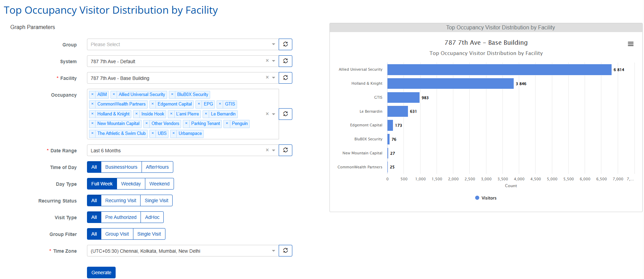Set Group Filter to All

point(94,234)
